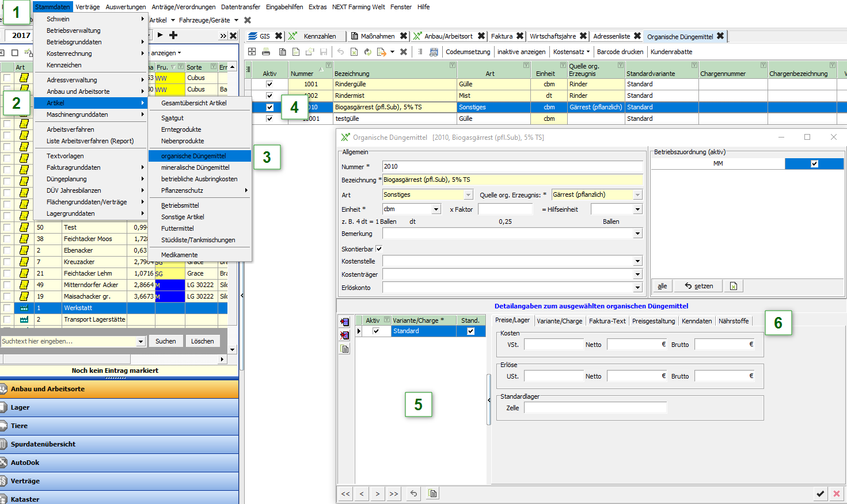
Task: Click the Zelle input field
Action: 595,408
